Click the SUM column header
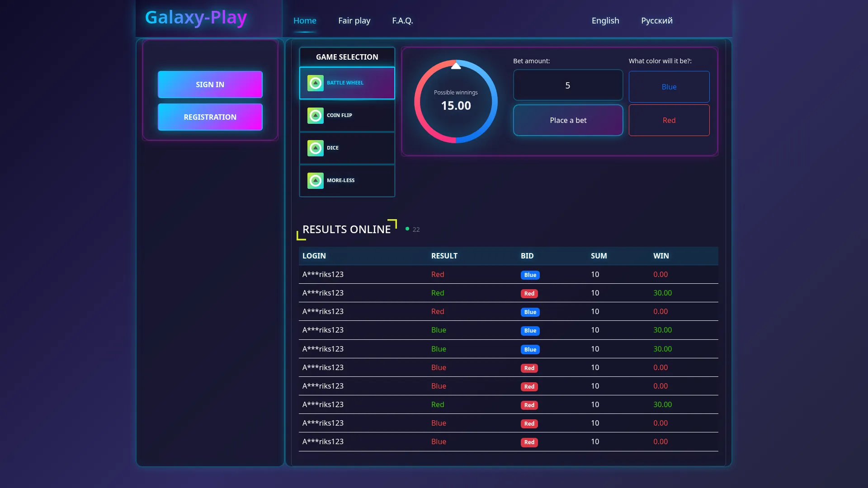The height and width of the screenshot is (488, 868). (x=599, y=256)
